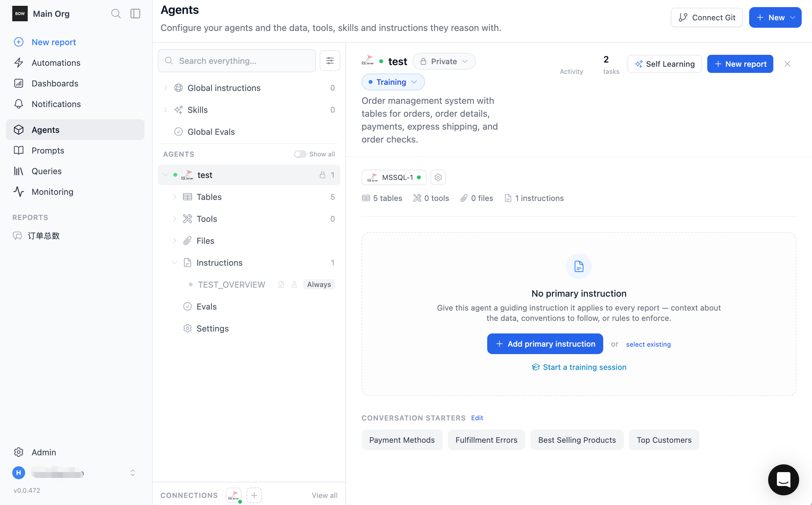Open the chat support bubble

pos(783,480)
